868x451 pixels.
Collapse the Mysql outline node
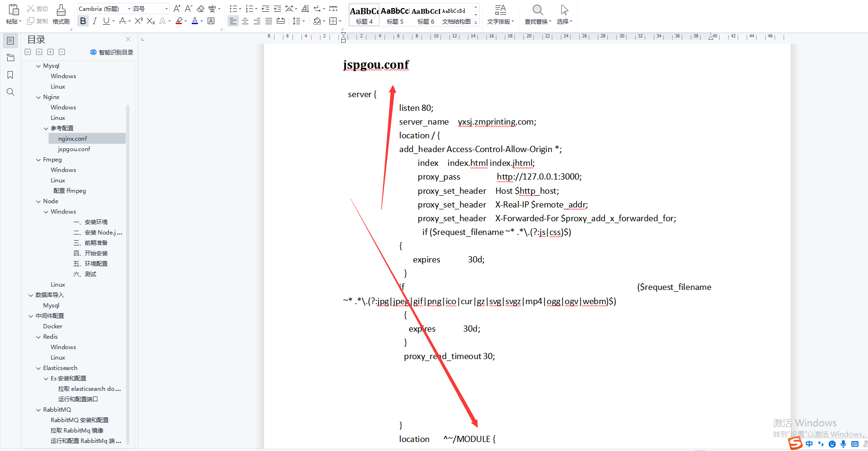pos(38,66)
